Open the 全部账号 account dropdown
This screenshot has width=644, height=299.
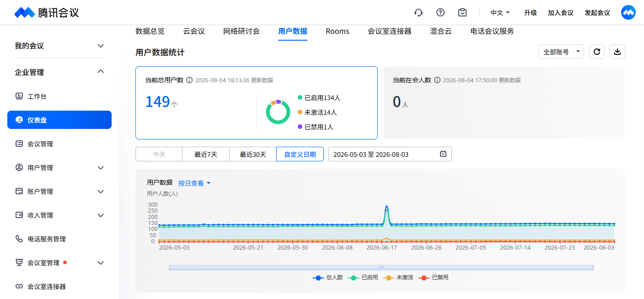(561, 52)
